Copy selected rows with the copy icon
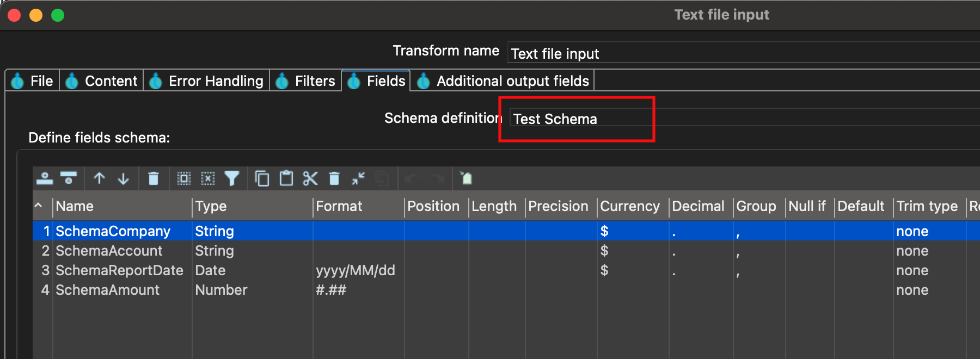Viewport: 980px width, 359px height. 262,178
